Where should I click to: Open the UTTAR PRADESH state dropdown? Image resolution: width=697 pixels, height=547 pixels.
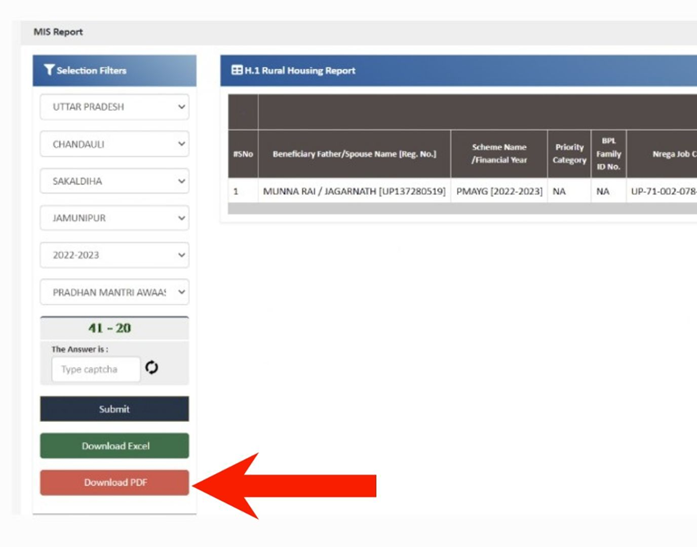pyautogui.click(x=114, y=107)
